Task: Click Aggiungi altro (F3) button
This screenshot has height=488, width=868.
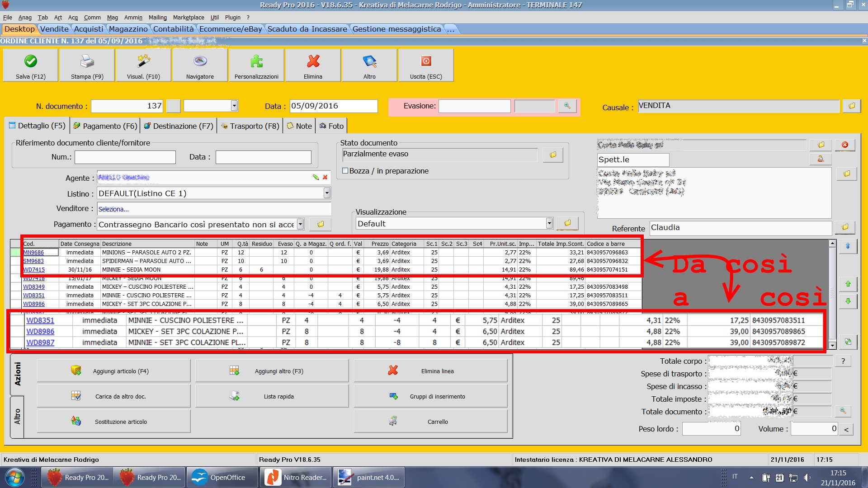Action: click(x=272, y=371)
